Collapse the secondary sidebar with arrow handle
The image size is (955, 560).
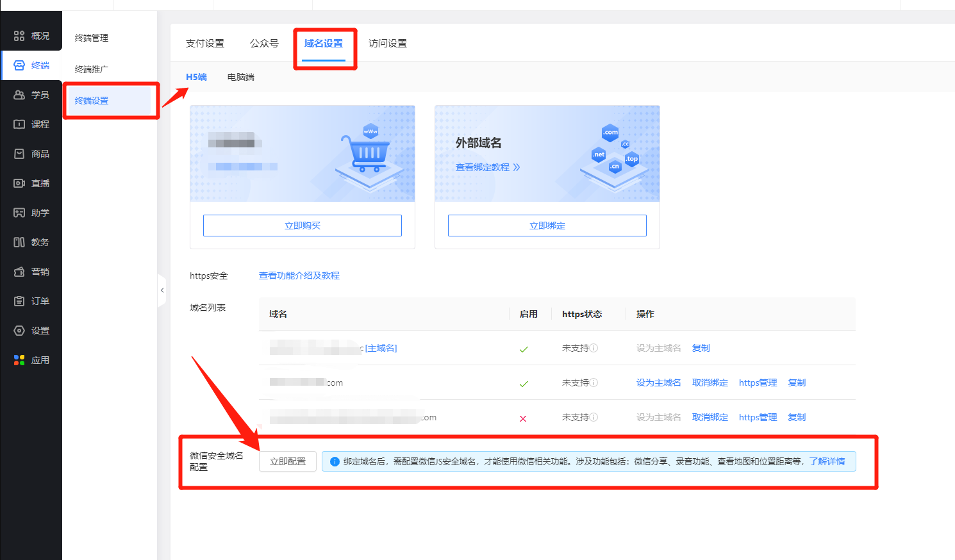(x=162, y=290)
